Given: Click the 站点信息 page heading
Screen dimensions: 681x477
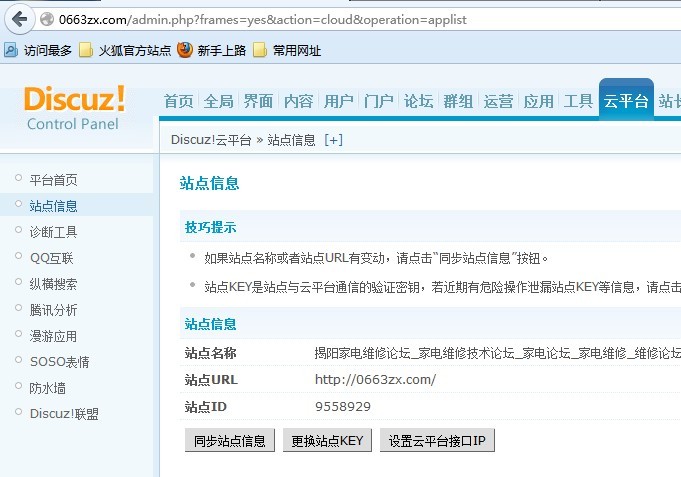Looking at the screenshot, I should click(209, 183).
